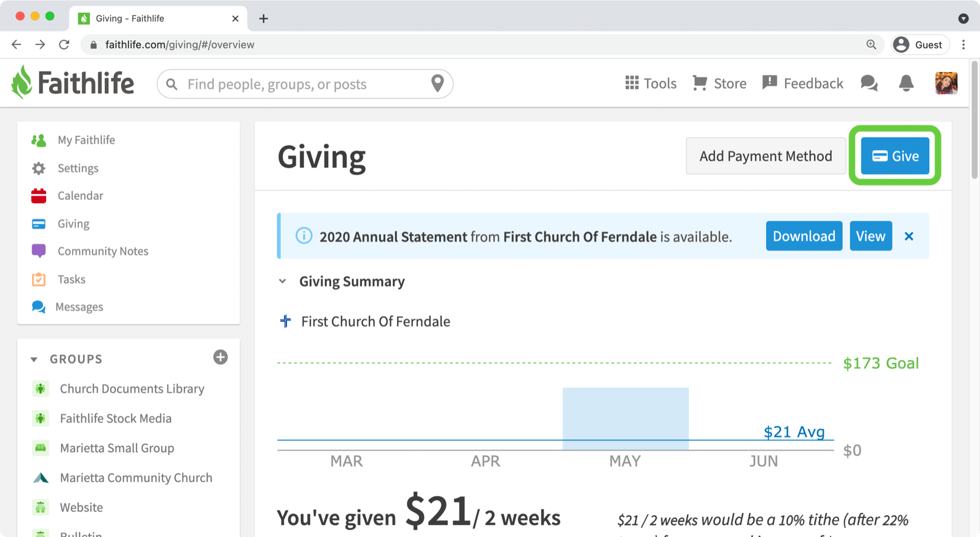Add a new group with plus icon
Viewport: 980px width, 537px height.
(220, 357)
